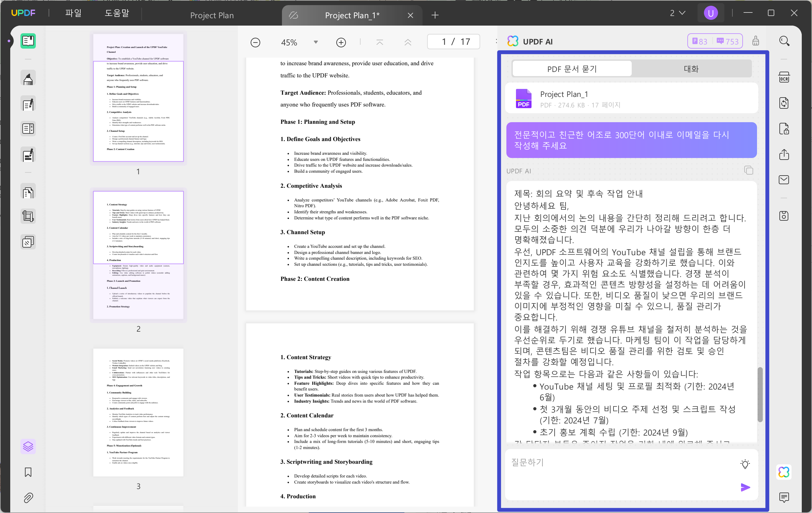Open the Watermark and background tool
Image resolution: width=812 pixels, height=513 pixels.
pos(28,242)
